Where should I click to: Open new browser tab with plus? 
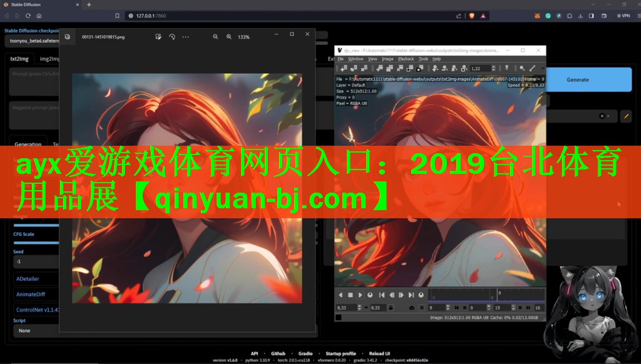[x=89, y=4]
